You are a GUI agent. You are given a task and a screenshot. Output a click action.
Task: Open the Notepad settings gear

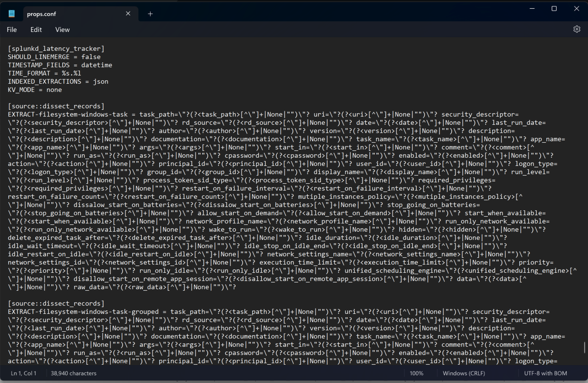(576, 29)
